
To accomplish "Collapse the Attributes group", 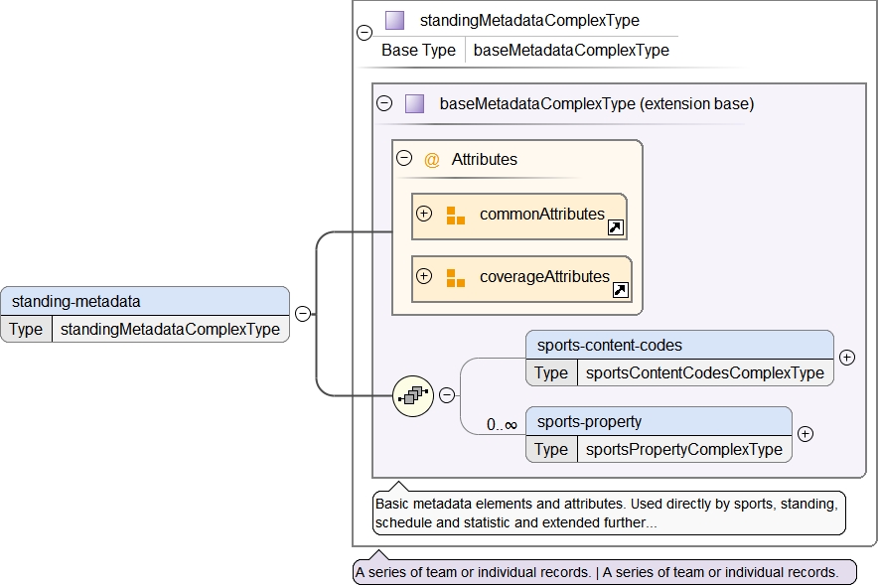I will pos(403,158).
